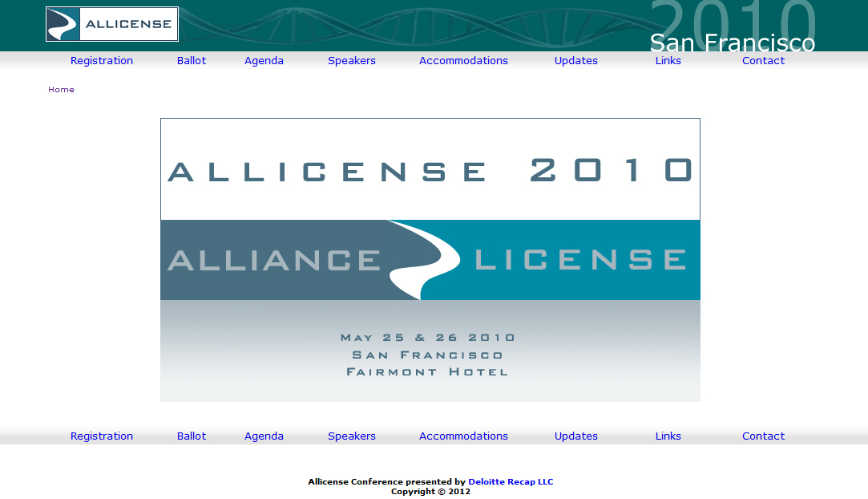Screen dimensions: 868x499
Task: Click the Home breadcrumb link
Action: (x=61, y=90)
